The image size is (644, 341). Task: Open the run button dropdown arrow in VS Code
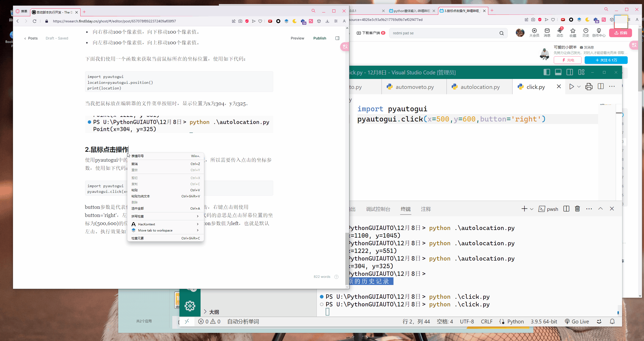click(x=579, y=87)
